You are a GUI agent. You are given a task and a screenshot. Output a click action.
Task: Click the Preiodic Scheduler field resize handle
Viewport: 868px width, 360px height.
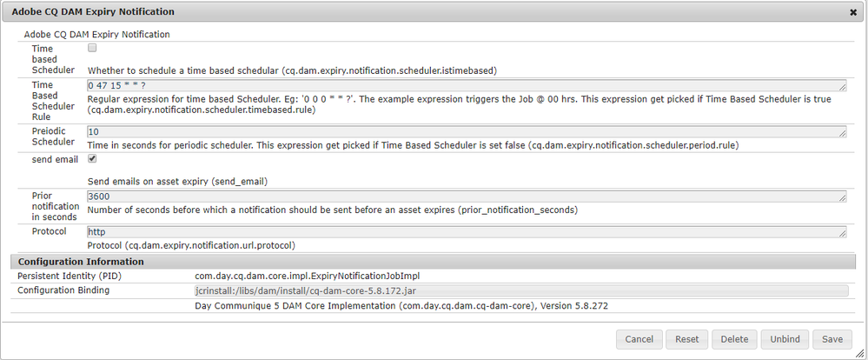click(843, 134)
